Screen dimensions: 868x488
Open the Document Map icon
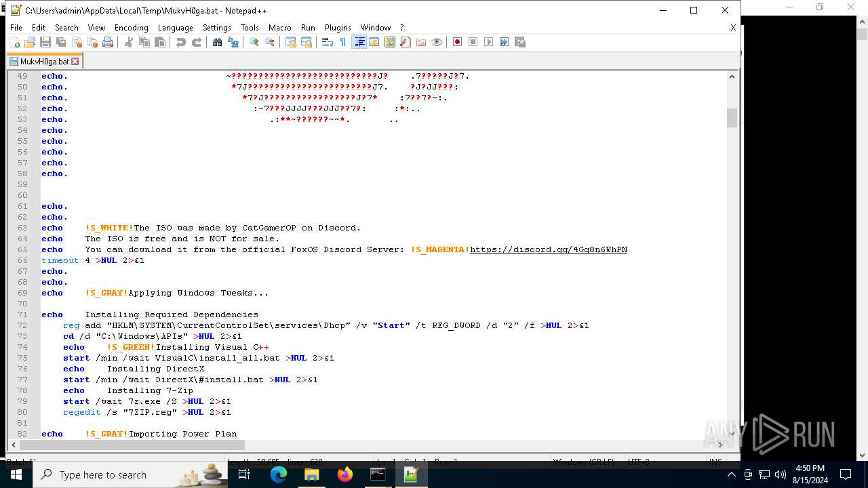click(390, 42)
